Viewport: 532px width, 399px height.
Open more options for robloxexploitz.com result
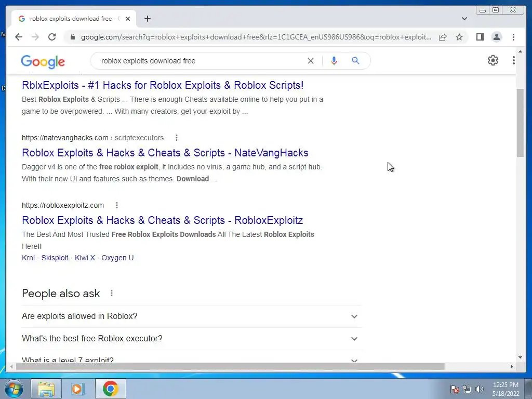click(117, 205)
